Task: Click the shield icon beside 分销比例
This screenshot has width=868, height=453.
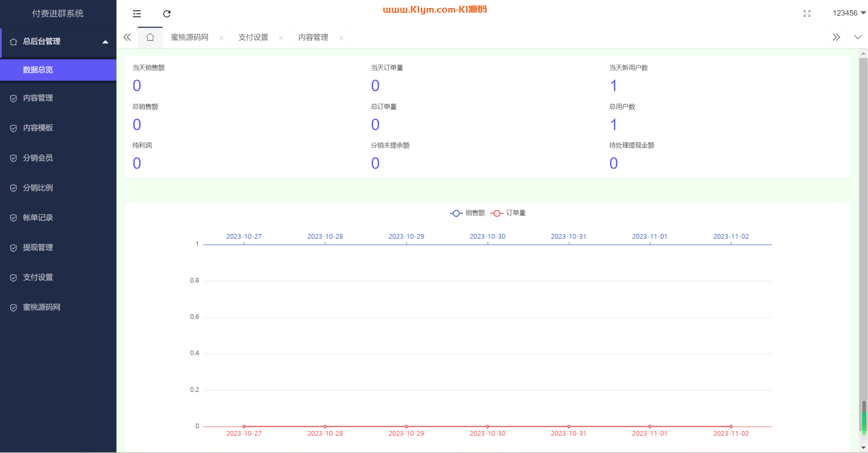Action: pos(14,188)
